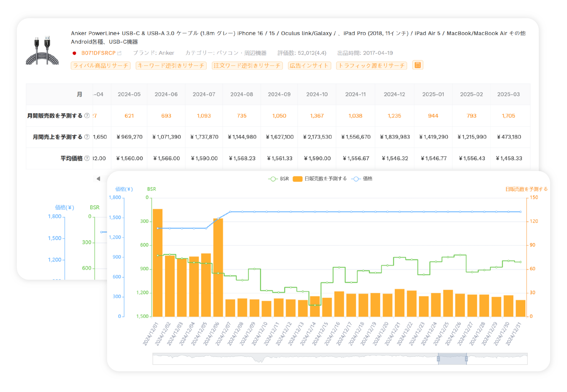The height and width of the screenshot is (392, 567).
Task: Click right handle of chart range slider
Action: (466, 359)
